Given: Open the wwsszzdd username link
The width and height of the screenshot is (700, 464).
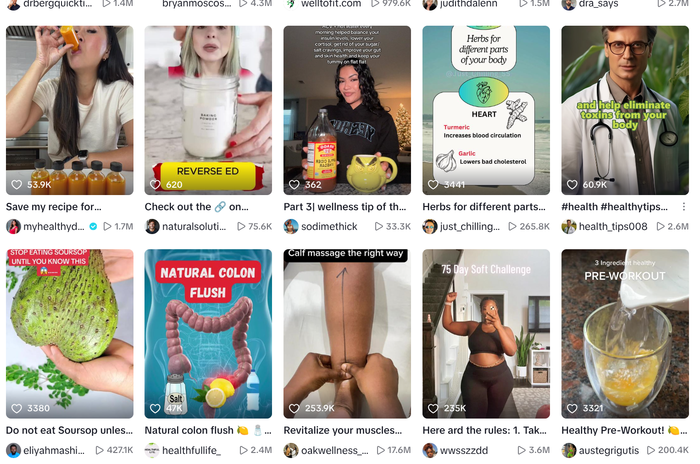Looking at the screenshot, I should [464, 450].
